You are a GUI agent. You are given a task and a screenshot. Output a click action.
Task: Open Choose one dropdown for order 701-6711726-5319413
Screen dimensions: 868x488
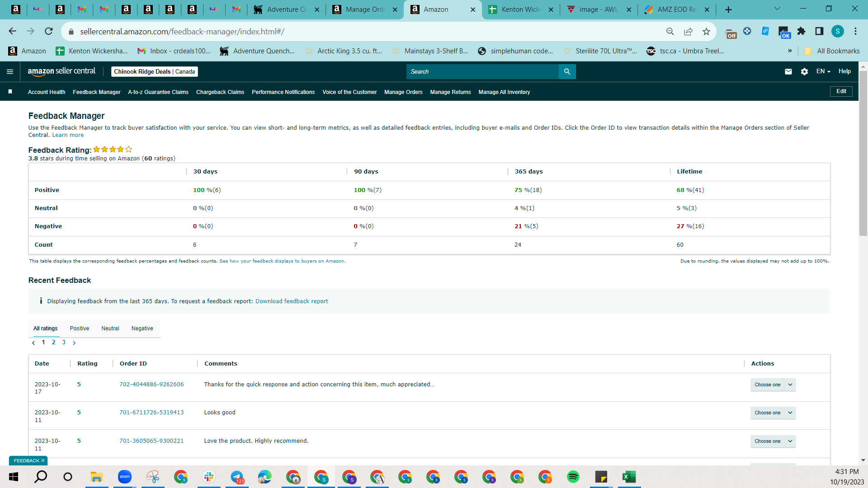pyautogui.click(x=773, y=413)
